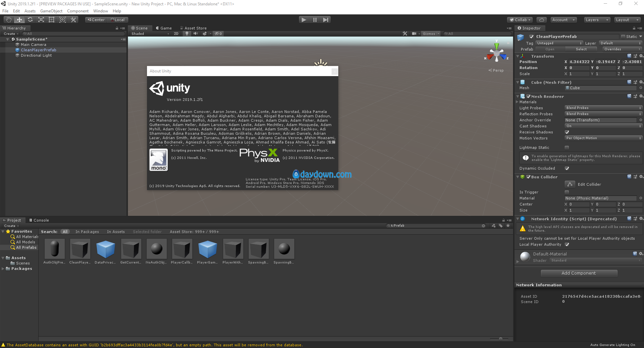Toggle scene lighting bulb icon
This screenshot has height=348, width=644.
point(187,34)
